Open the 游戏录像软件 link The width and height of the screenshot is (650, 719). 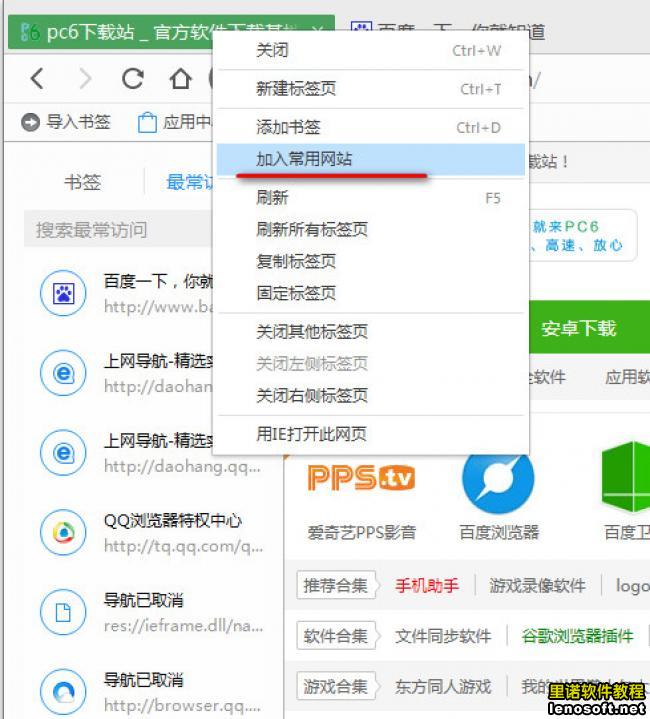tap(537, 586)
